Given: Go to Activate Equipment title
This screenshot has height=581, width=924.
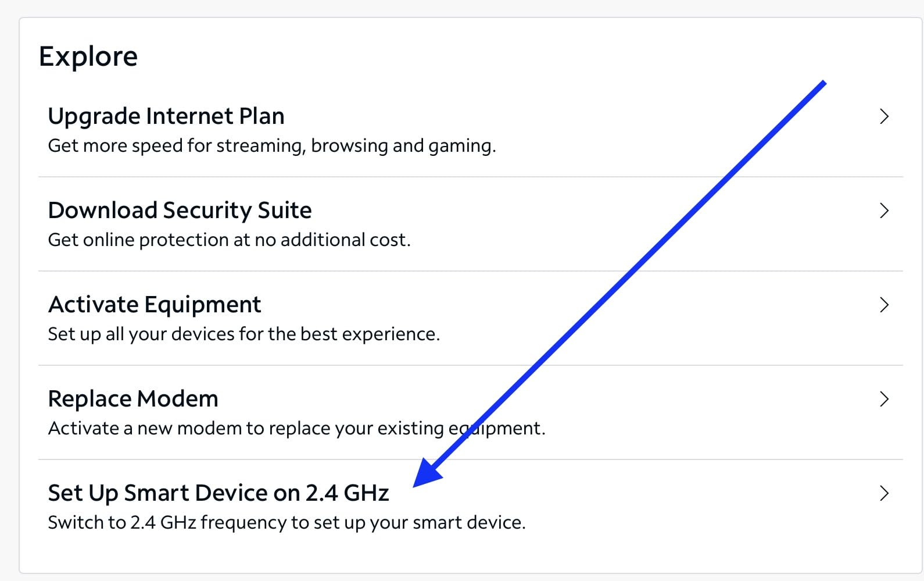Looking at the screenshot, I should click(x=155, y=305).
